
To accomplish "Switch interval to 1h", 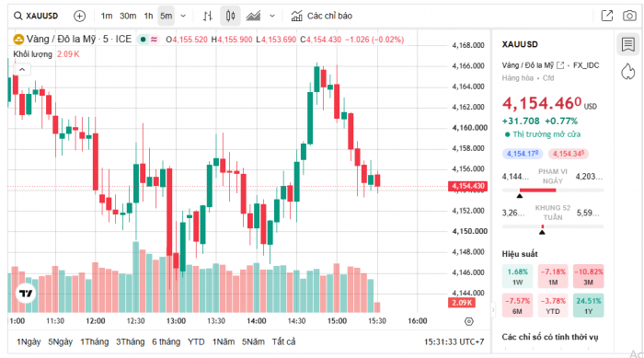I will click(148, 16).
